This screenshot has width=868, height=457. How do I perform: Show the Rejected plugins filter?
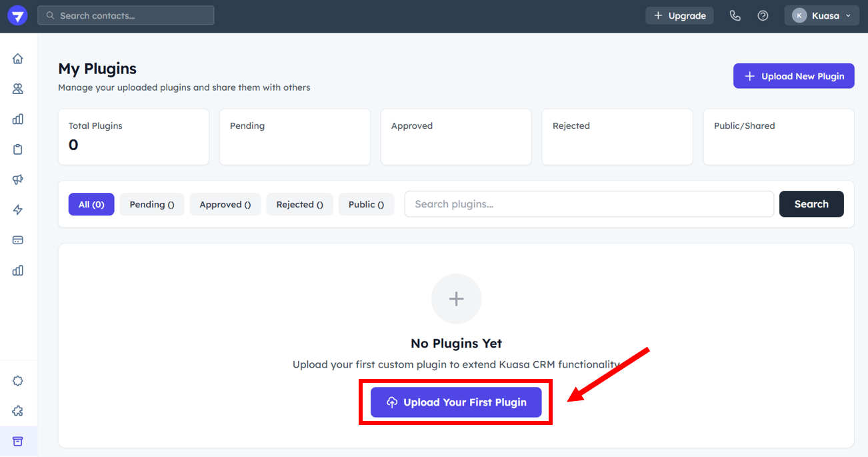(300, 204)
